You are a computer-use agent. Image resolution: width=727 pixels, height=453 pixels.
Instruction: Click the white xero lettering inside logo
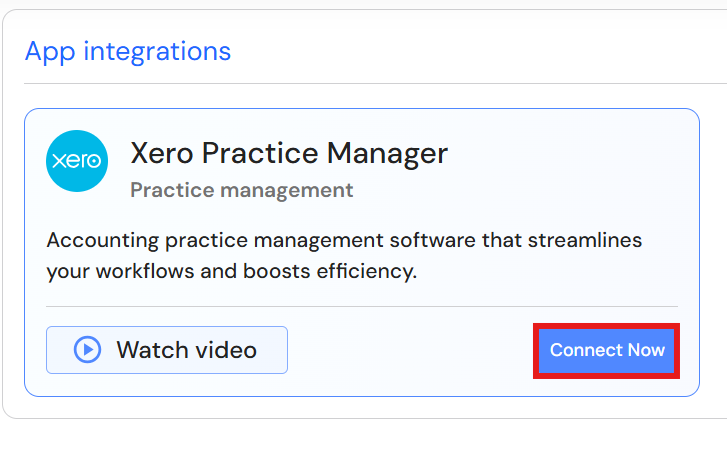pos(76,162)
